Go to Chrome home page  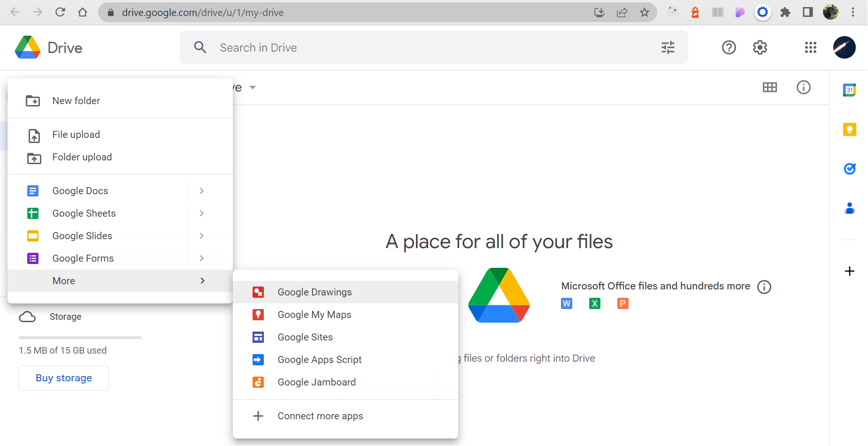pyautogui.click(x=83, y=12)
